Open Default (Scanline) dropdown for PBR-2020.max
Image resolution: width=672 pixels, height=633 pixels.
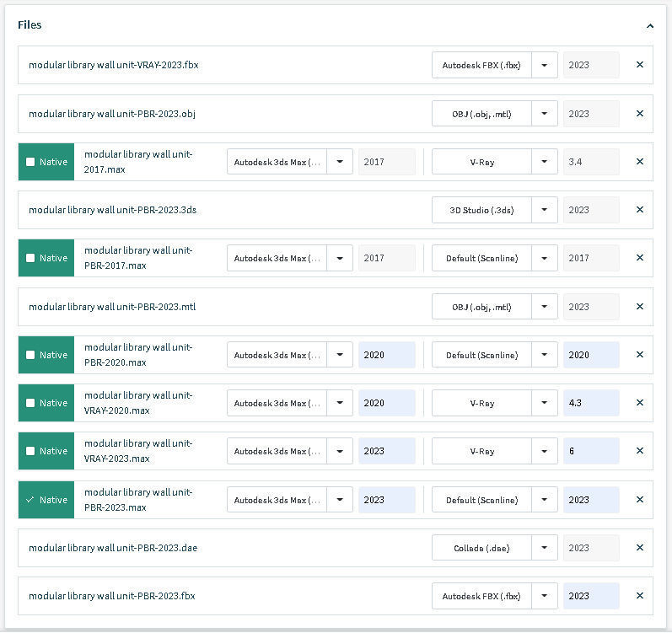(x=545, y=355)
